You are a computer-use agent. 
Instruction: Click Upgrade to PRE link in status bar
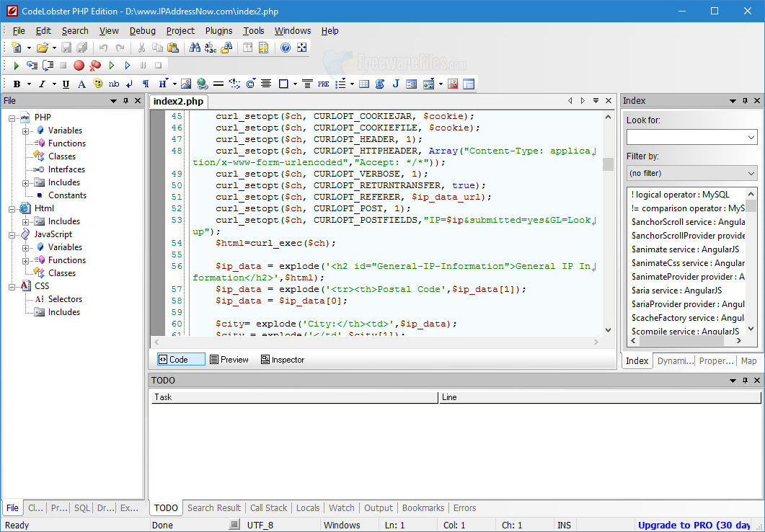tap(694, 526)
